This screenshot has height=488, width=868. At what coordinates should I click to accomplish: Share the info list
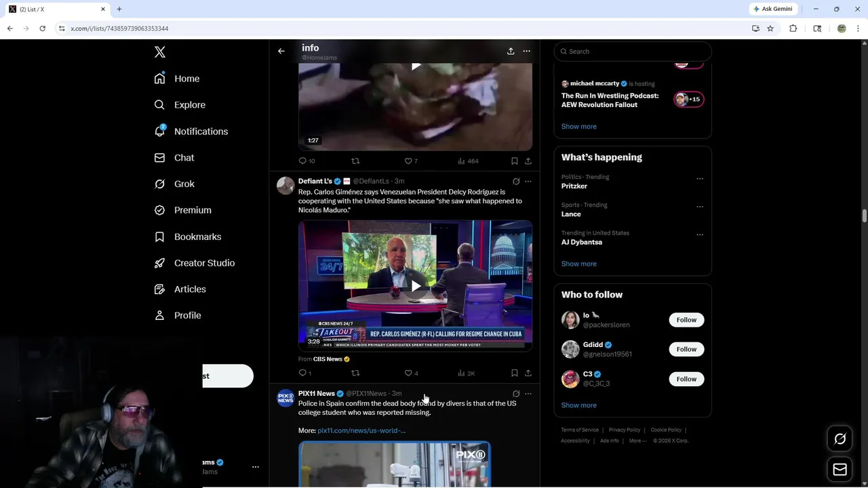point(511,51)
